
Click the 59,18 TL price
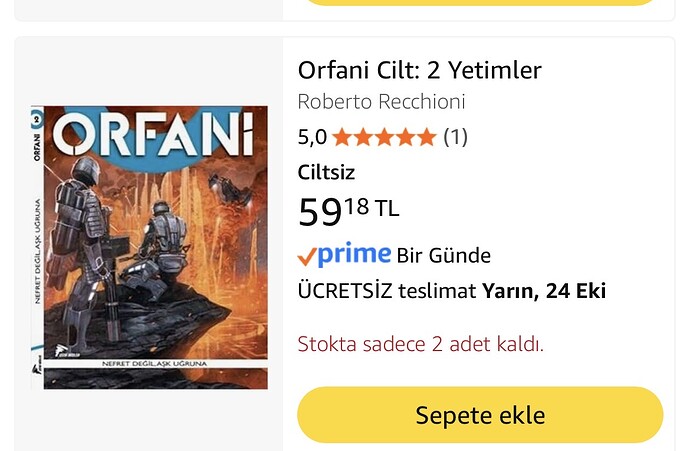[349, 211]
